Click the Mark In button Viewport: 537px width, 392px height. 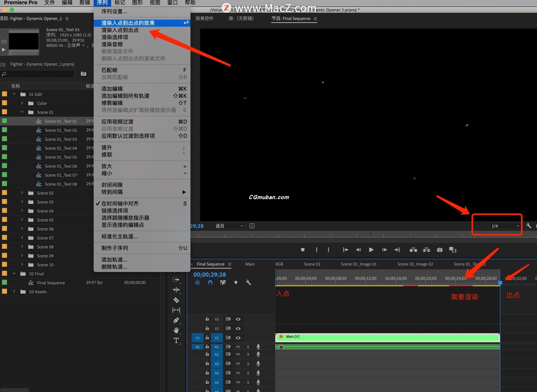pos(316,250)
